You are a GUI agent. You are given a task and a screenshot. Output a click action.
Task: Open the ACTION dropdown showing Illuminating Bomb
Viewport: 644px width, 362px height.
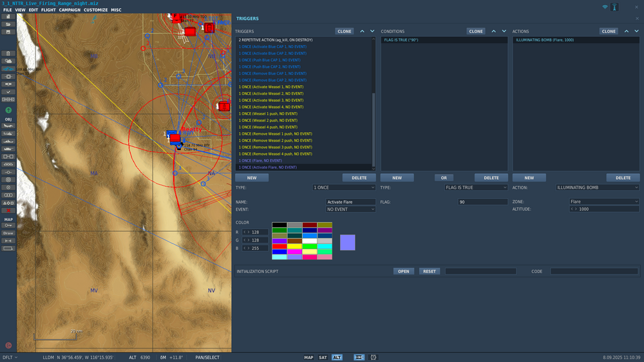click(x=597, y=187)
